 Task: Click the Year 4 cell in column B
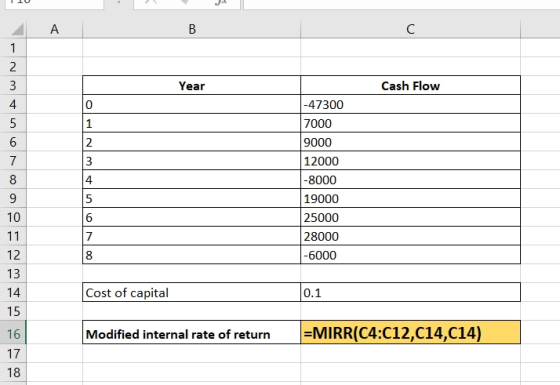191,180
